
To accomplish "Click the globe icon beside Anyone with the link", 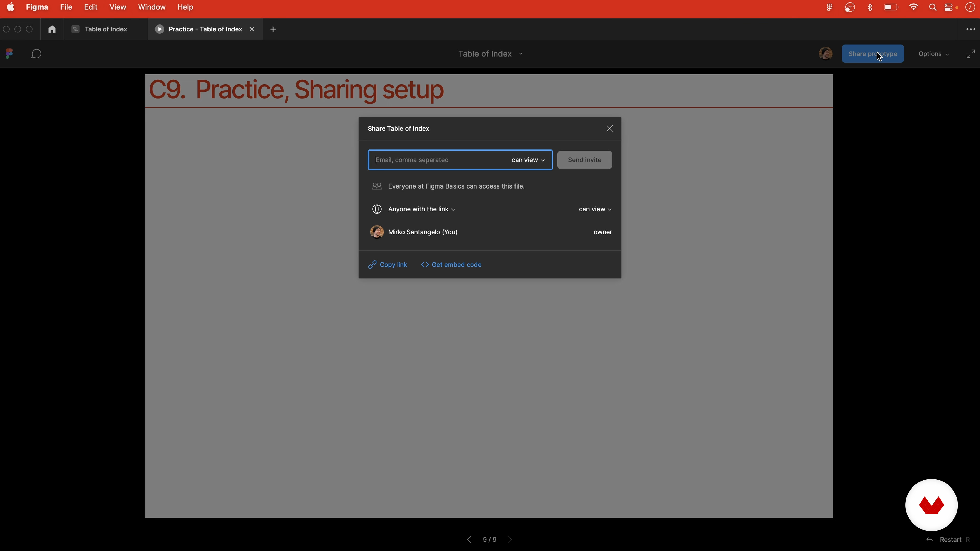I will tap(377, 209).
